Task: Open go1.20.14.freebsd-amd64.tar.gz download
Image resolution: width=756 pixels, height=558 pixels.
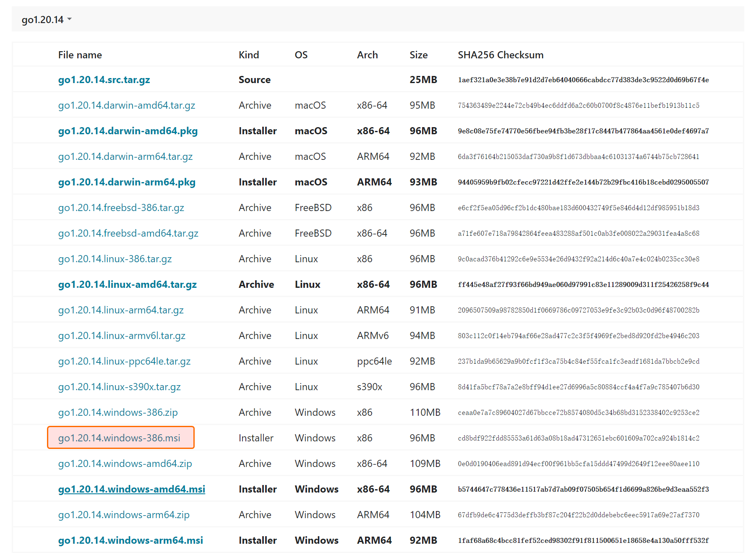Action: point(128,233)
